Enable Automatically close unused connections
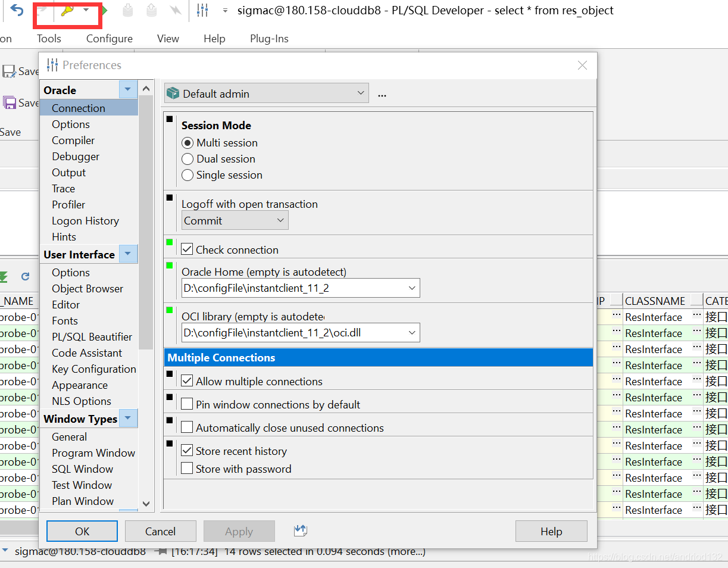The width and height of the screenshot is (728, 568). pos(187,427)
